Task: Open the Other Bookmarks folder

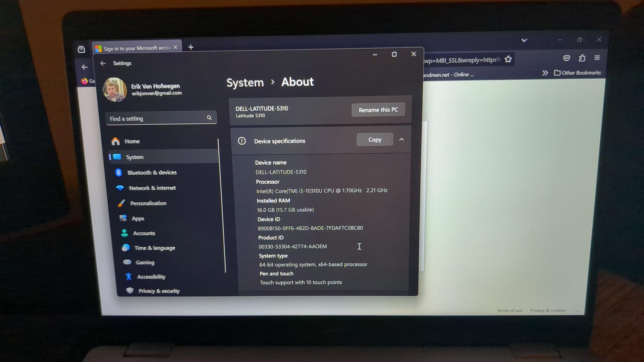Action: point(577,73)
